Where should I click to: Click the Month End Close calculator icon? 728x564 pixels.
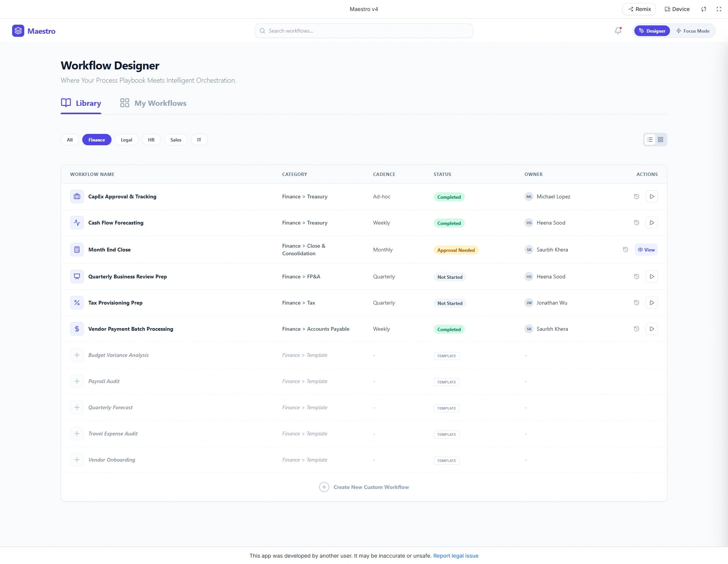pyautogui.click(x=77, y=250)
